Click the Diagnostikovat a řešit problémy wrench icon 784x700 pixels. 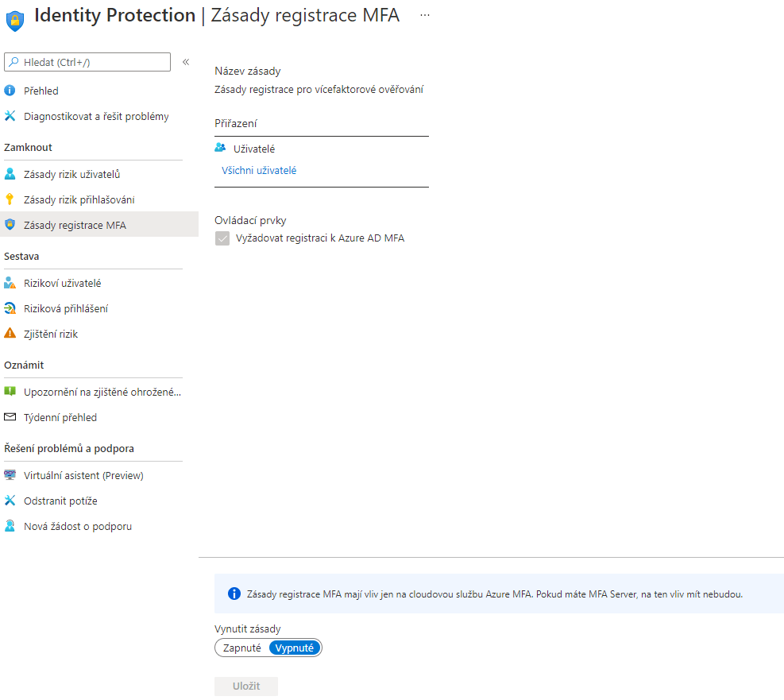10,116
